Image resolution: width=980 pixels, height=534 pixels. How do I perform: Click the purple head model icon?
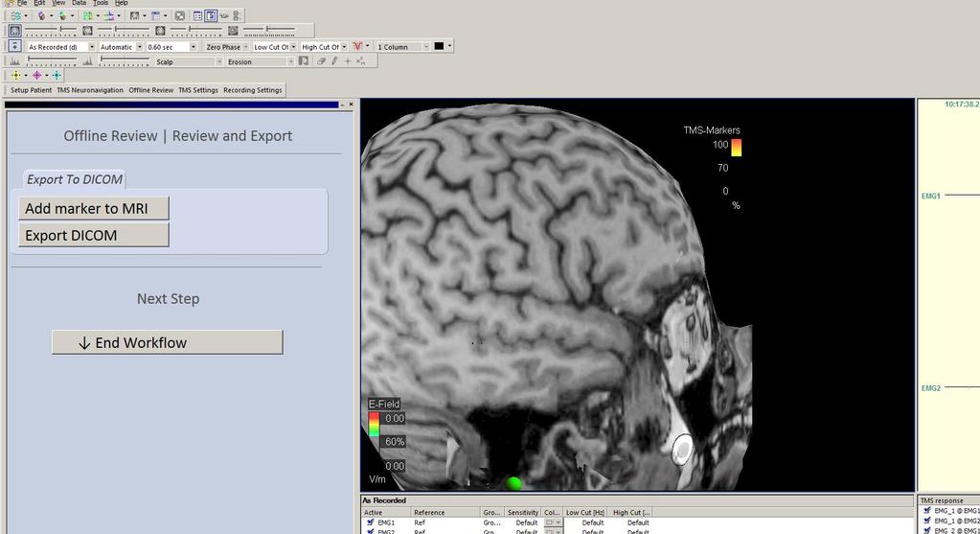[x=41, y=15]
